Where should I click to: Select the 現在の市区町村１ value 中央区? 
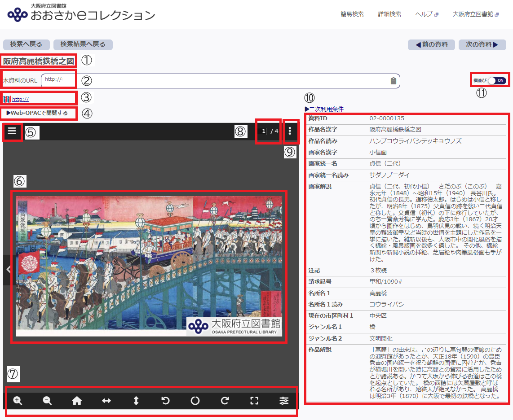pos(378,316)
